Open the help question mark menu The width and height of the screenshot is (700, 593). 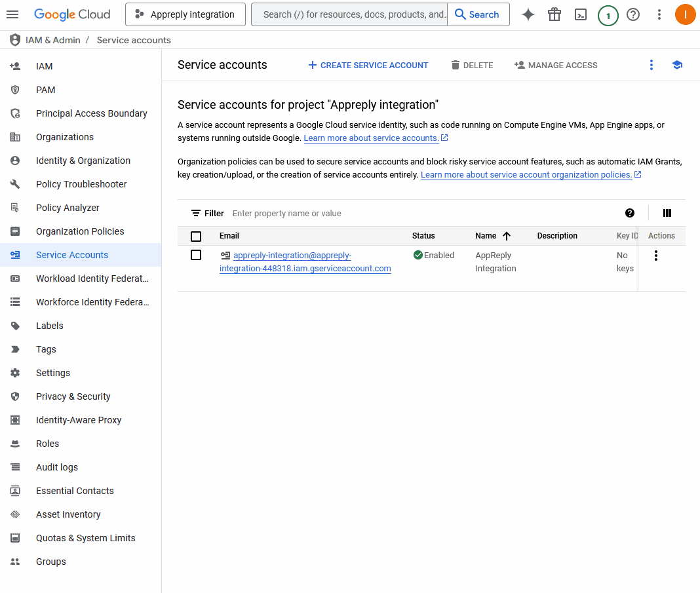[x=633, y=14]
